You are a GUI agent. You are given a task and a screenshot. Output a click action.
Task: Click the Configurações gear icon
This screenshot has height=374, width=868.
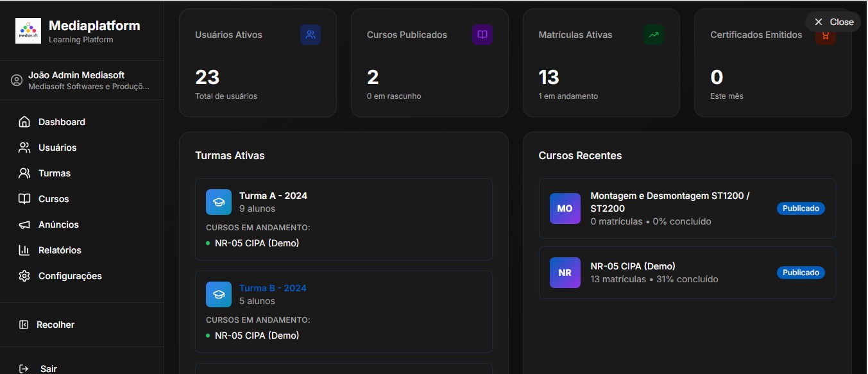(x=24, y=276)
